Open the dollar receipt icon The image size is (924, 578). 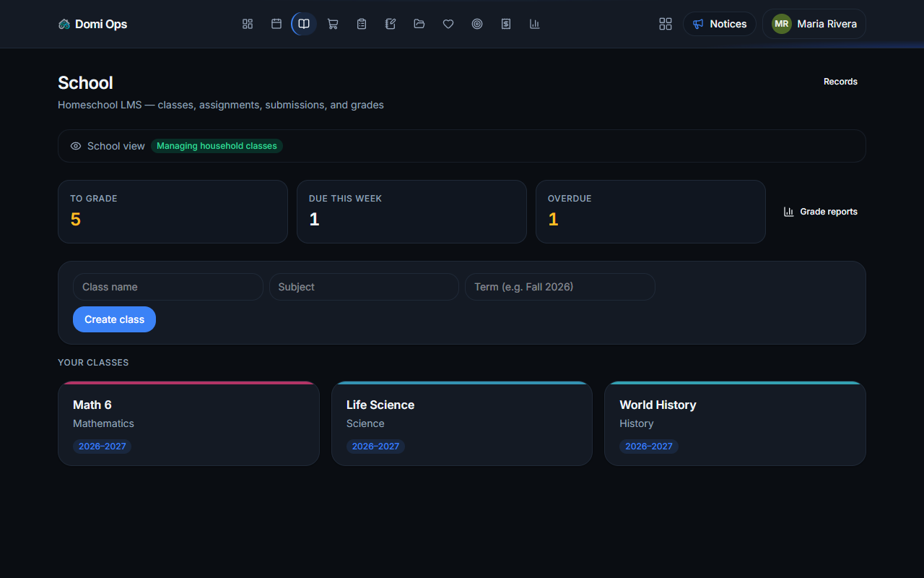click(x=506, y=24)
